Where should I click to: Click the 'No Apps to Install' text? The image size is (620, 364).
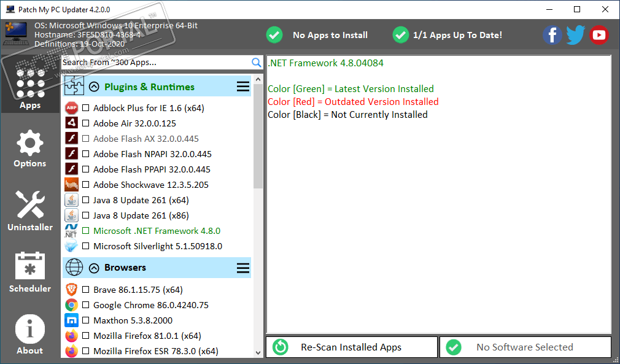tap(330, 35)
